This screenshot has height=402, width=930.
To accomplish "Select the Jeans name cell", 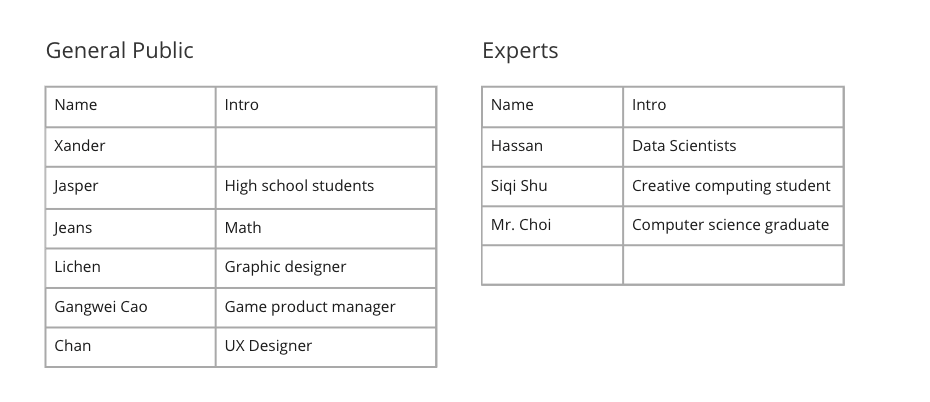I will (x=130, y=227).
